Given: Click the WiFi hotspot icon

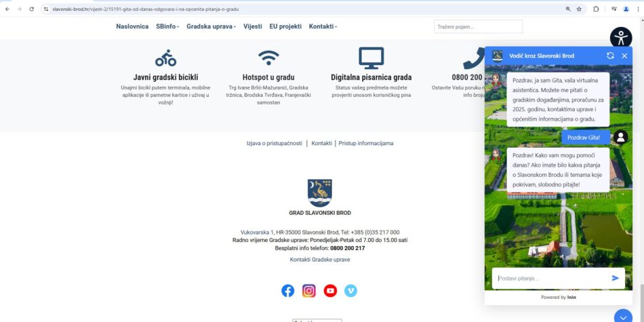Looking at the screenshot, I should [268, 58].
